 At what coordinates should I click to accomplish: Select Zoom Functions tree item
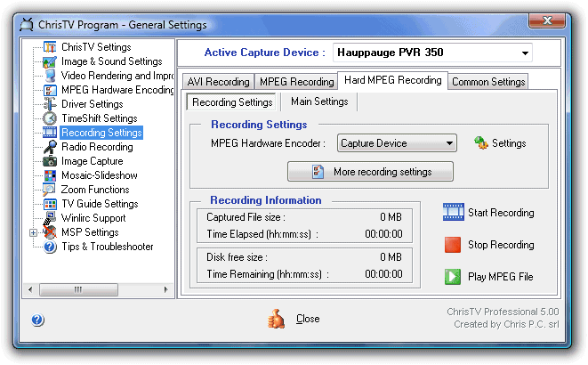click(95, 190)
